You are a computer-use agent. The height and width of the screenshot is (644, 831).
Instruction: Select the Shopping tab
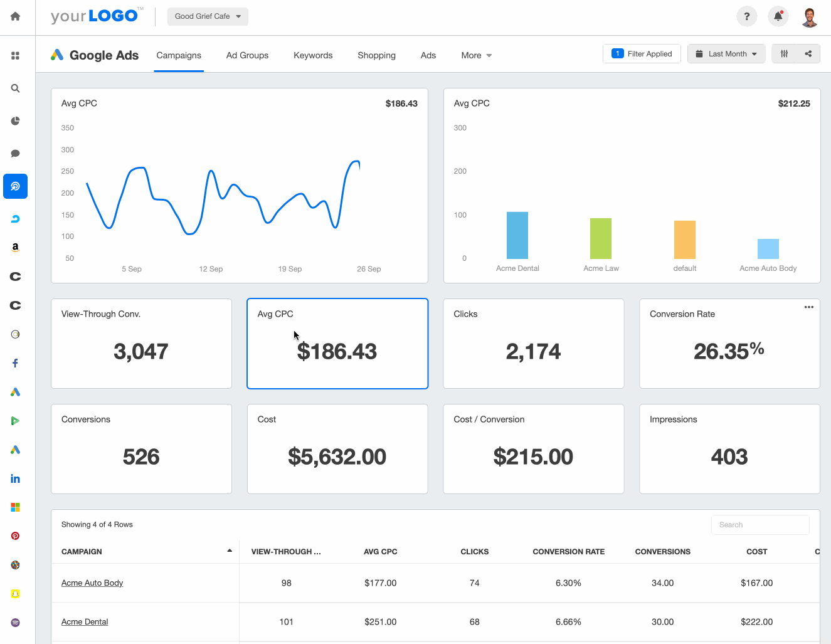pos(376,55)
